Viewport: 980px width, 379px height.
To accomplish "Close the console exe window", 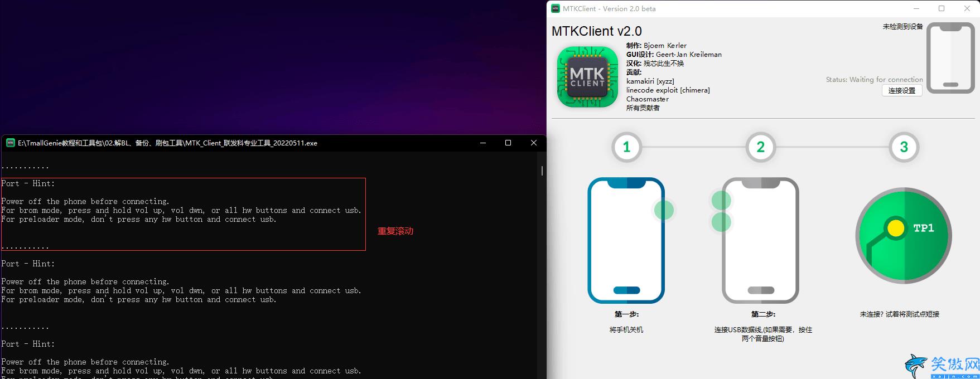I will coord(534,143).
